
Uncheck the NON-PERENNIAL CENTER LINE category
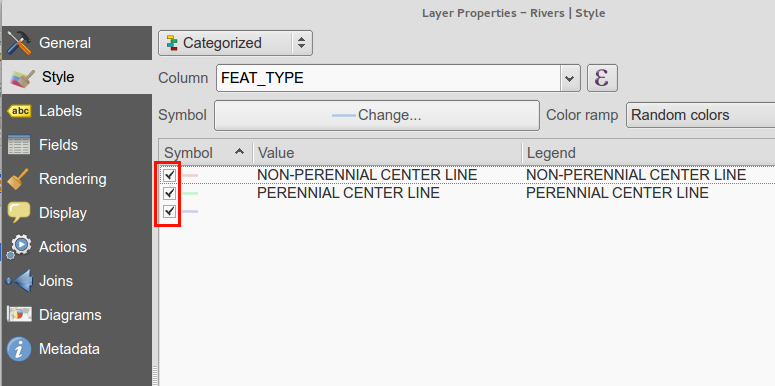click(x=170, y=175)
